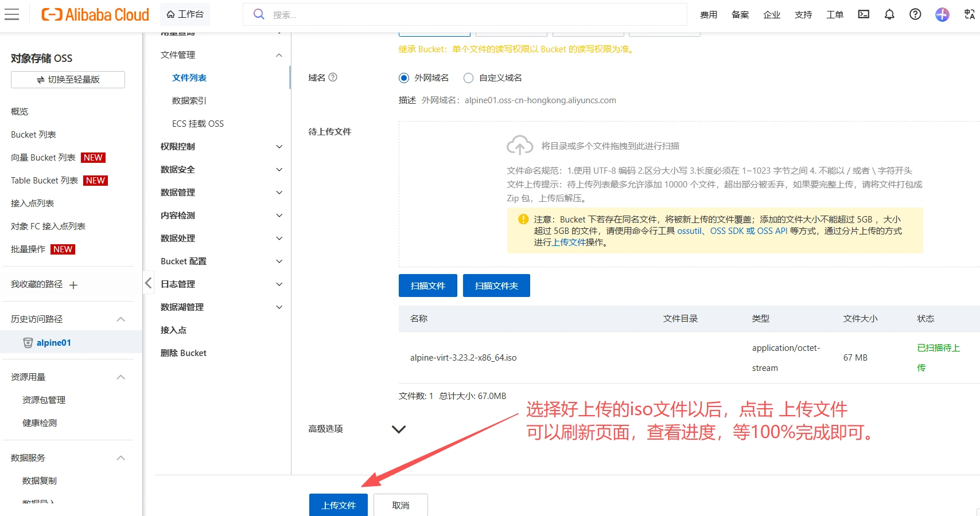
Task: Open the 费用 menu
Action: pos(709,14)
